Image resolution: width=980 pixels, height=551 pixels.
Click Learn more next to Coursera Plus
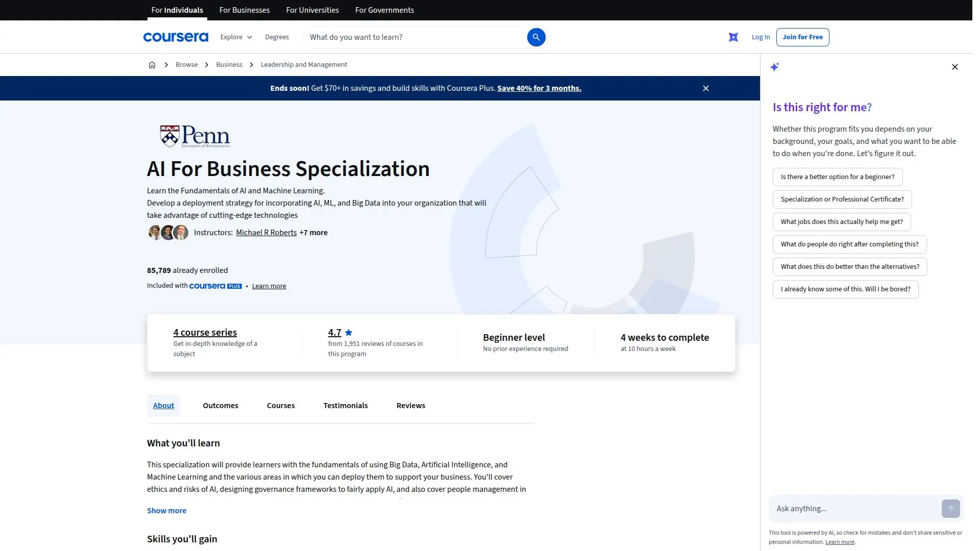(269, 286)
